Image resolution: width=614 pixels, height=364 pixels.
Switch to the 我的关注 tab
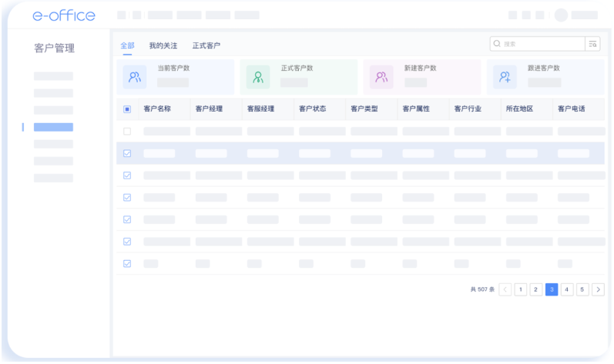coord(163,46)
